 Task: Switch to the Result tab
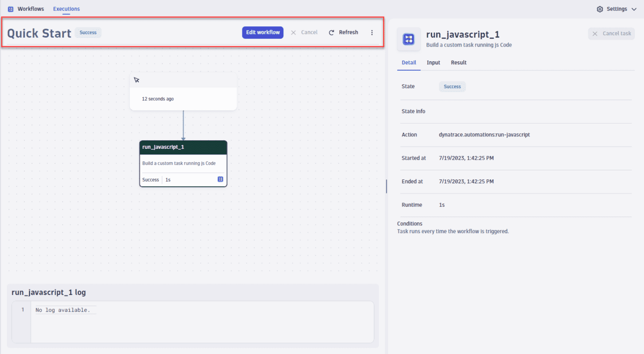pyautogui.click(x=458, y=62)
